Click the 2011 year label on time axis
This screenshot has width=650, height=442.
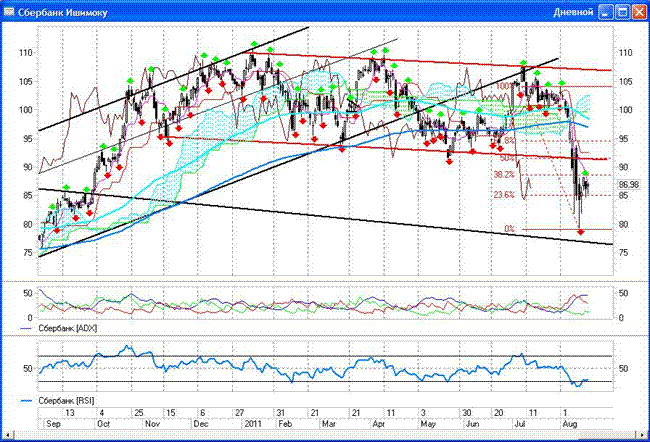pyautogui.click(x=254, y=425)
